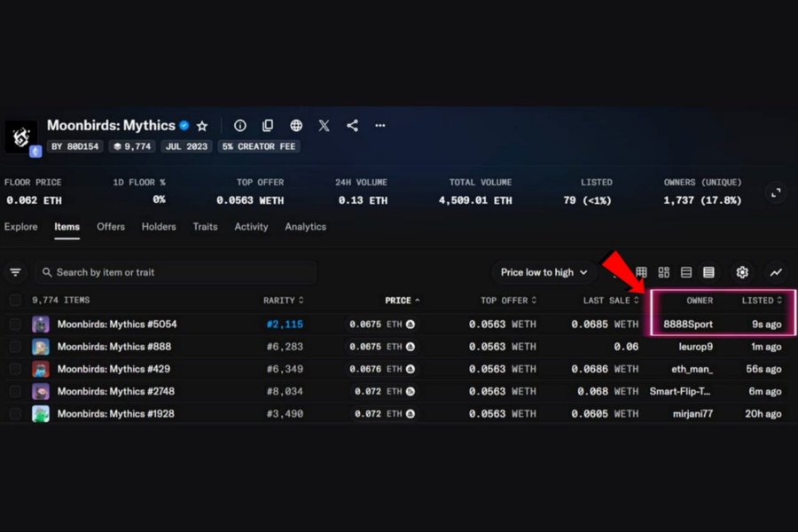Sort by the TOP OFFER column header
Viewport: 798px width, 532px height.
pyautogui.click(x=508, y=301)
